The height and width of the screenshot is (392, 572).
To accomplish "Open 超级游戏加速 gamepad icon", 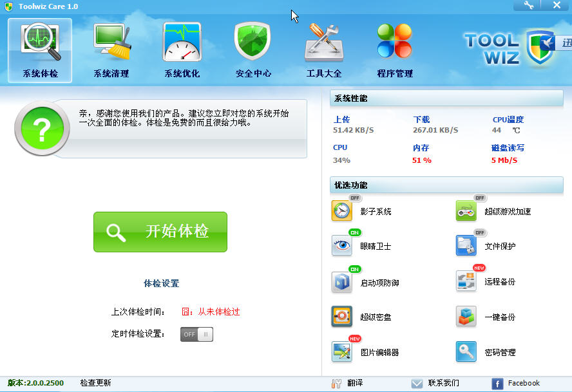I will coord(466,210).
